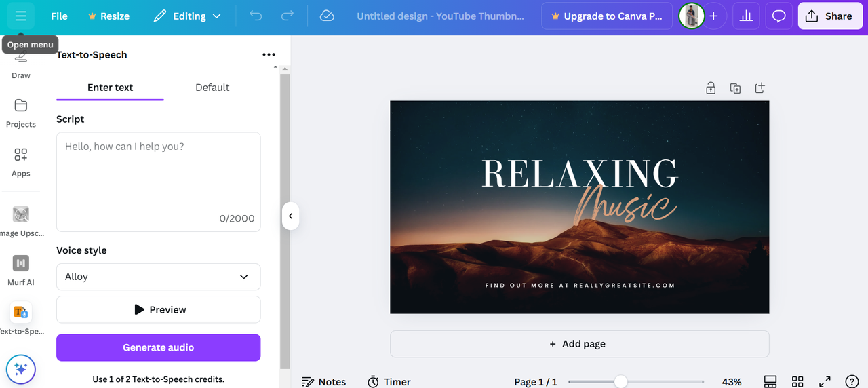Open the File menu

click(59, 16)
